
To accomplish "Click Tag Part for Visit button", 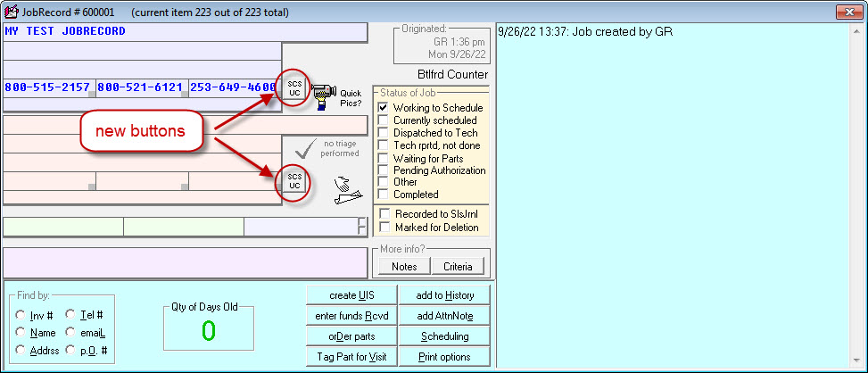I will [351, 357].
